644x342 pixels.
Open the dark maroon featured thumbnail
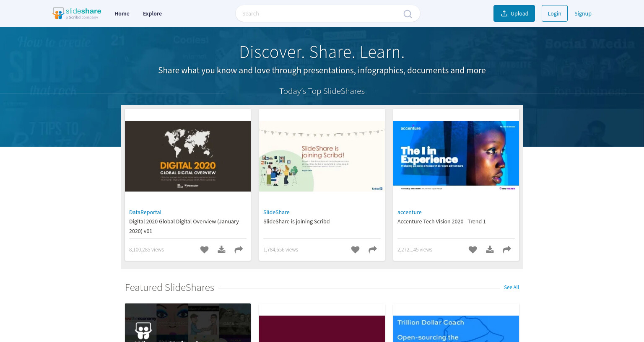point(322,329)
